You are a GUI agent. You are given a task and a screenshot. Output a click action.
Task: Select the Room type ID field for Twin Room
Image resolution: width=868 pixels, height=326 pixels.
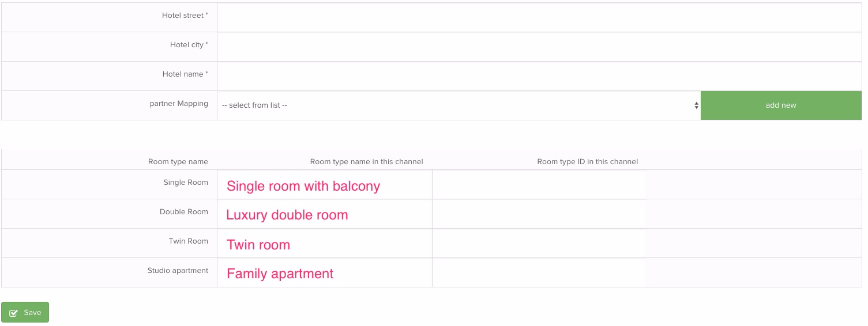(539, 244)
